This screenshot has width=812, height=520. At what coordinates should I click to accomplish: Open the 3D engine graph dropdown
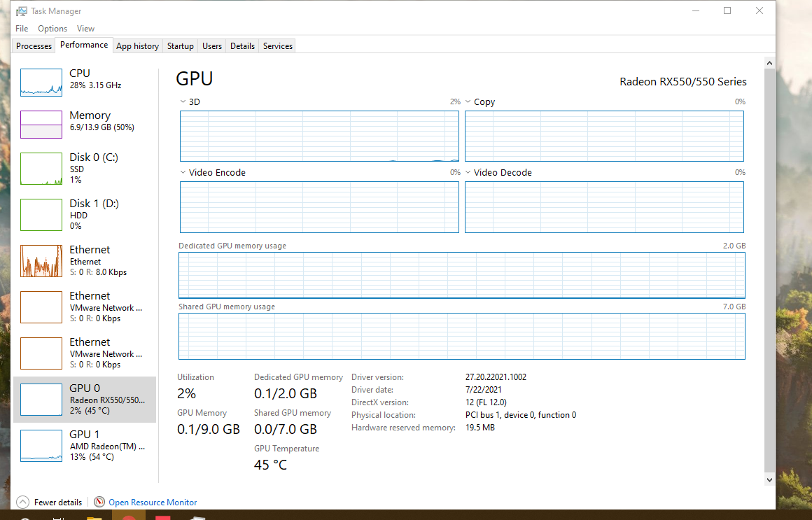click(x=183, y=101)
